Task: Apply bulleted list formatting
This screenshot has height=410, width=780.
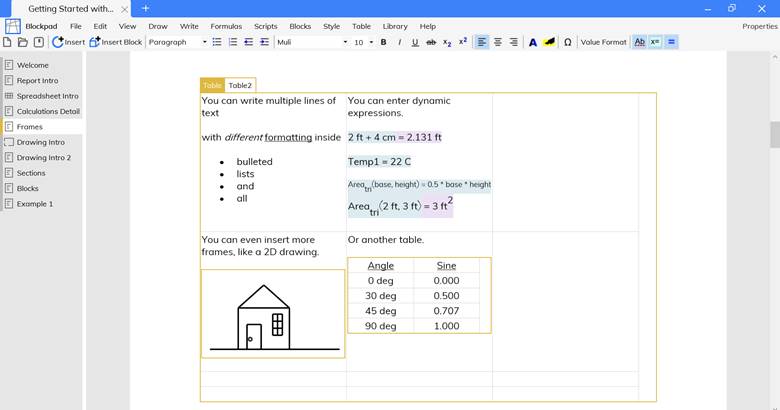Action: click(x=217, y=42)
